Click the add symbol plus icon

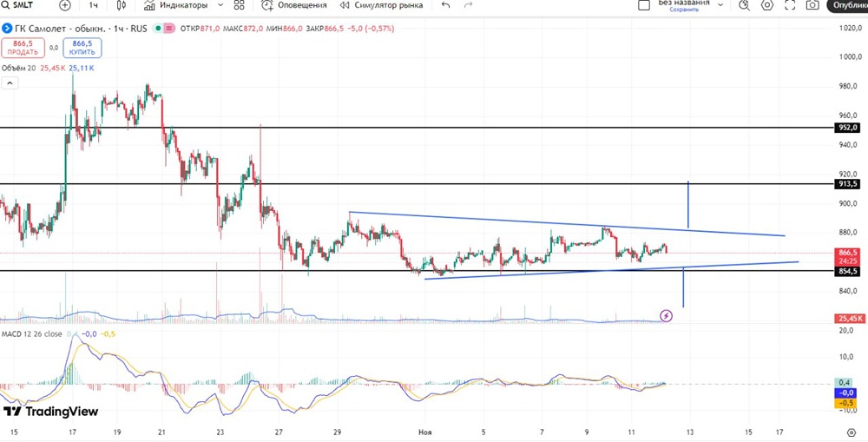[x=65, y=5]
